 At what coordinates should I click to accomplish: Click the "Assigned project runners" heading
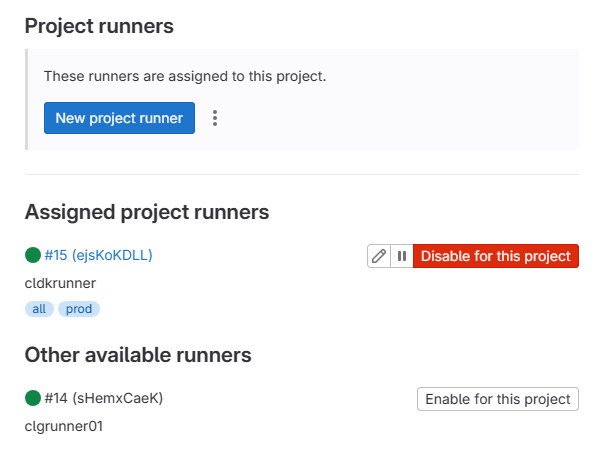click(147, 212)
